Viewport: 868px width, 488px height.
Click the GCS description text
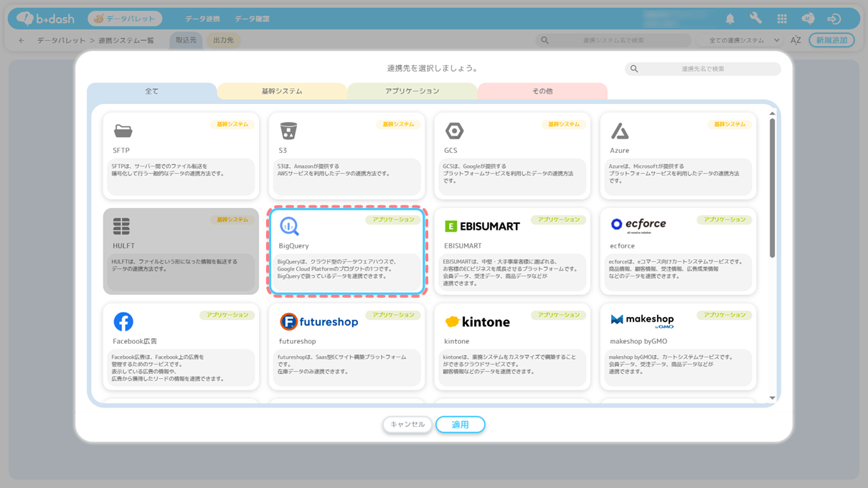[508, 174]
